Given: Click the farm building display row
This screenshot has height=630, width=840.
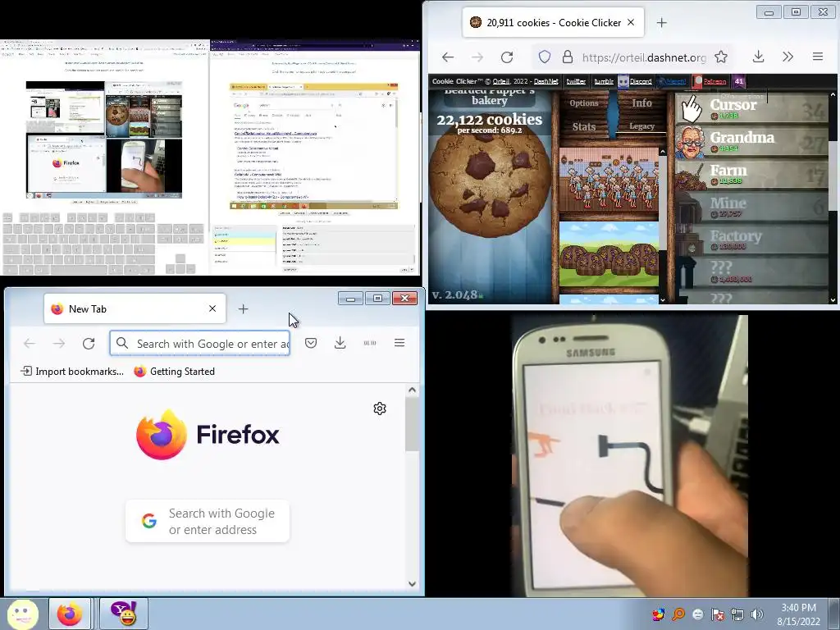Looking at the screenshot, I should pos(609,254).
